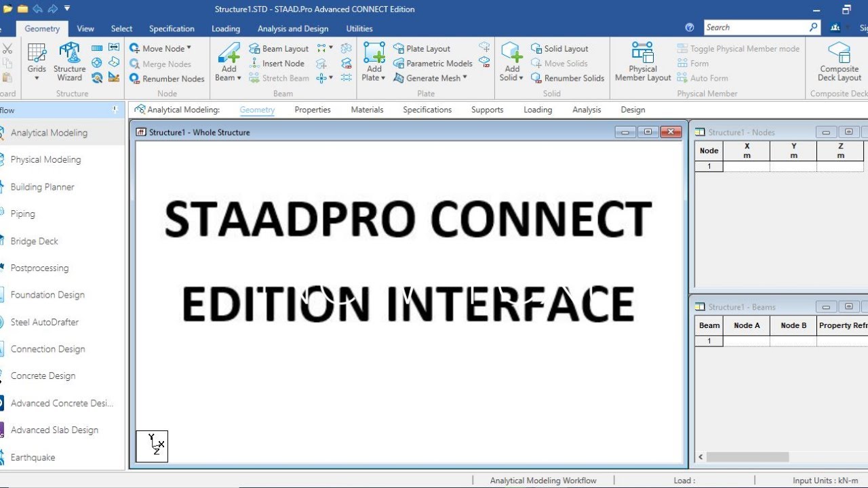
Task: Open Parametric Models
Action: coord(433,63)
